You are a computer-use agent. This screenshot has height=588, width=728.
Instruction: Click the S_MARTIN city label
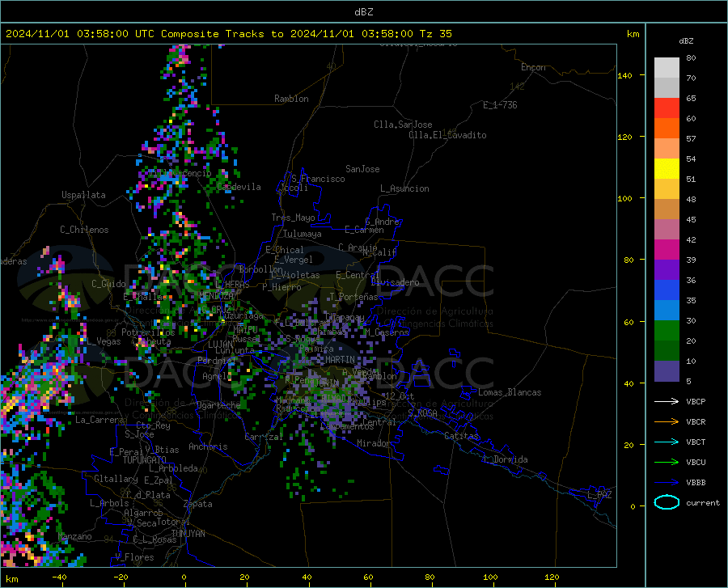[x=335, y=360]
